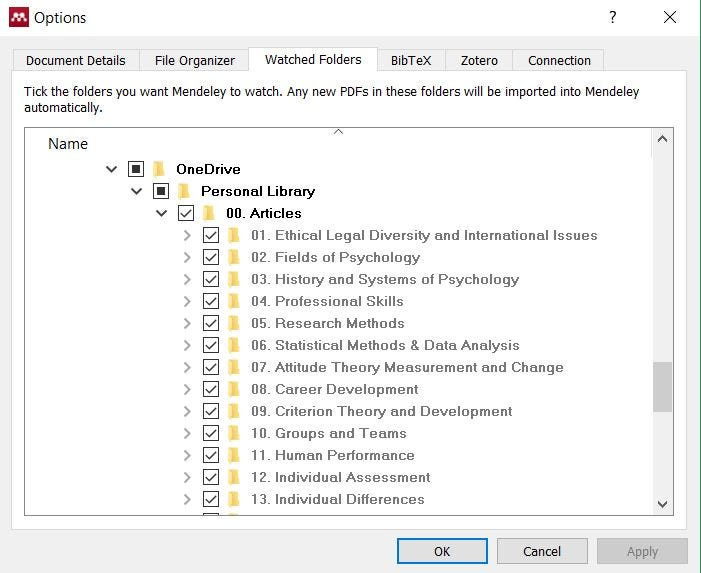Select the Watched Folders tab
This screenshot has width=701, height=573.
[313, 59]
